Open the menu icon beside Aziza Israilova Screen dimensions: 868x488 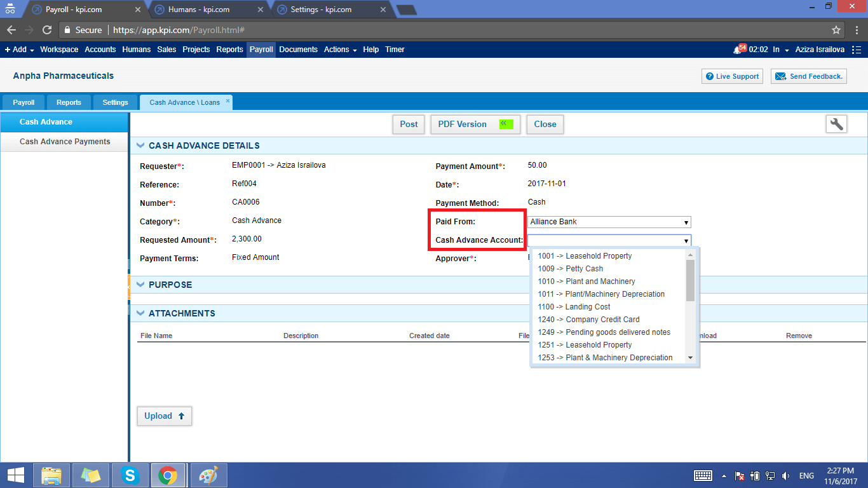[857, 50]
